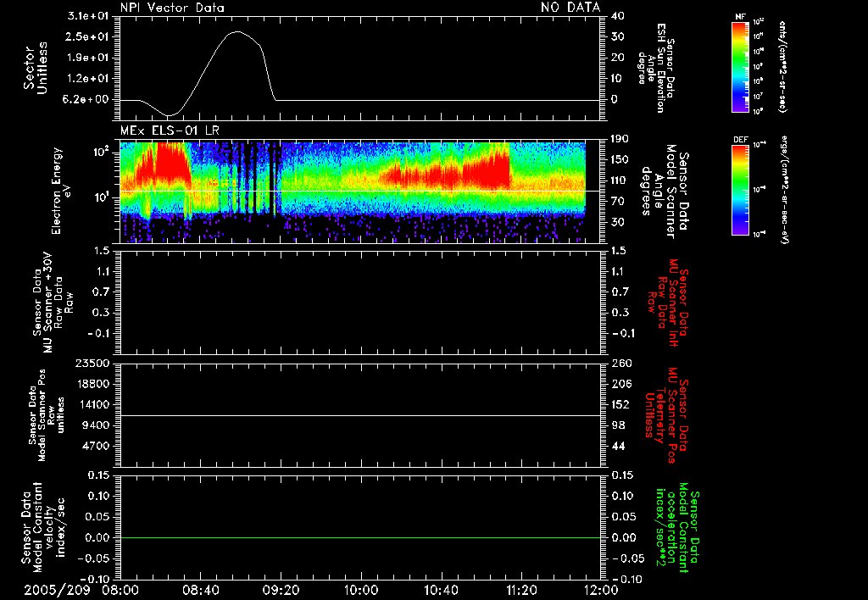Screen dimensions: 868x600
Task: Click the "206" telemetry tick value
Action: [x=621, y=384]
